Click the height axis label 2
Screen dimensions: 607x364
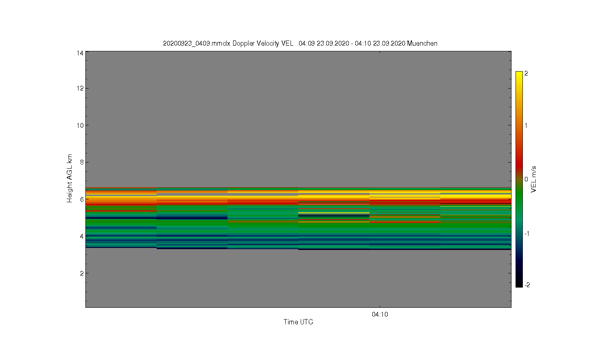[x=82, y=273]
